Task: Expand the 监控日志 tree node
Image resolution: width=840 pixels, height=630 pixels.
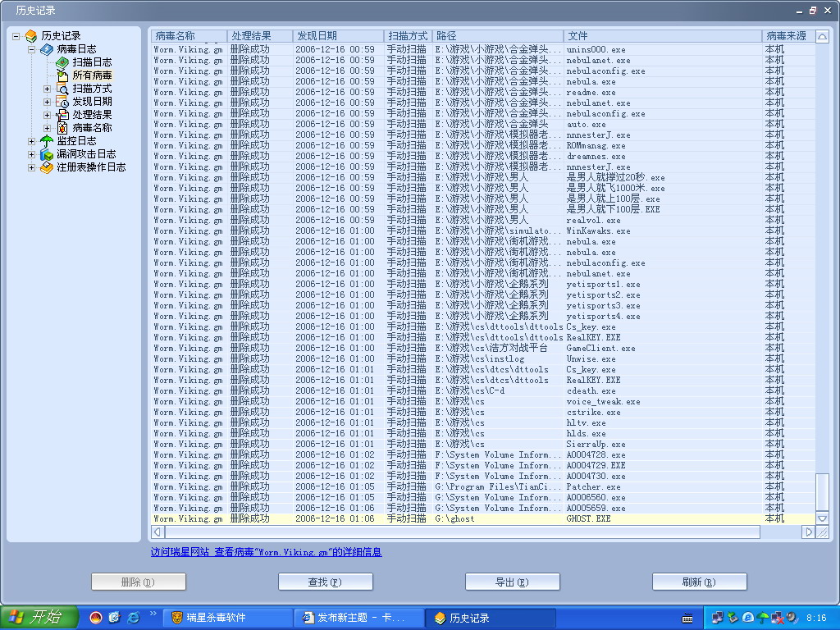Action: click(32, 141)
